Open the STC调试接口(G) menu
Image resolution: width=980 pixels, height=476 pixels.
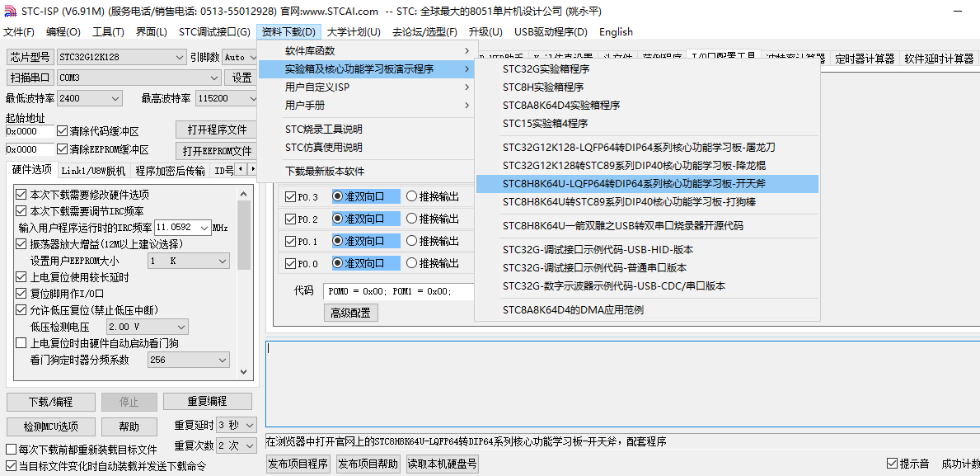(x=214, y=32)
